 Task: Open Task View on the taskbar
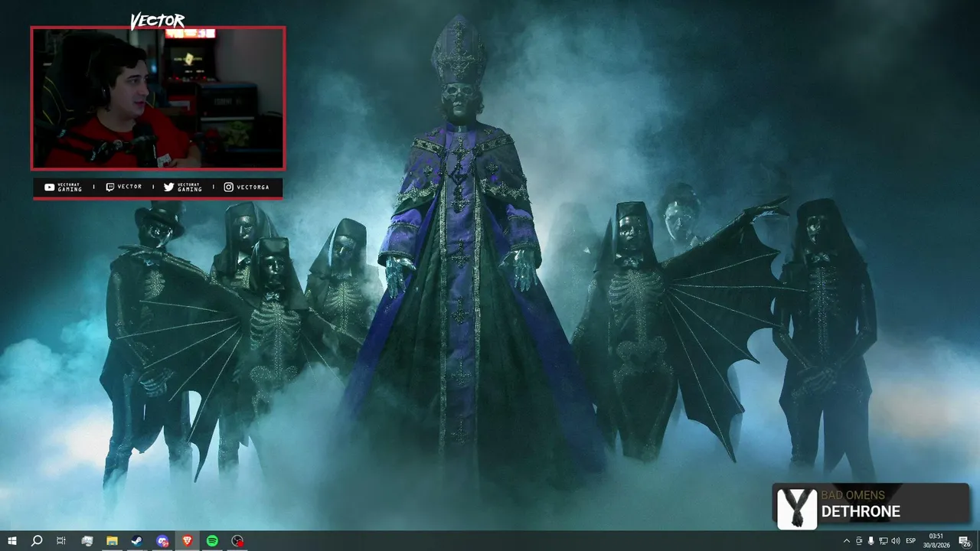tap(61, 541)
